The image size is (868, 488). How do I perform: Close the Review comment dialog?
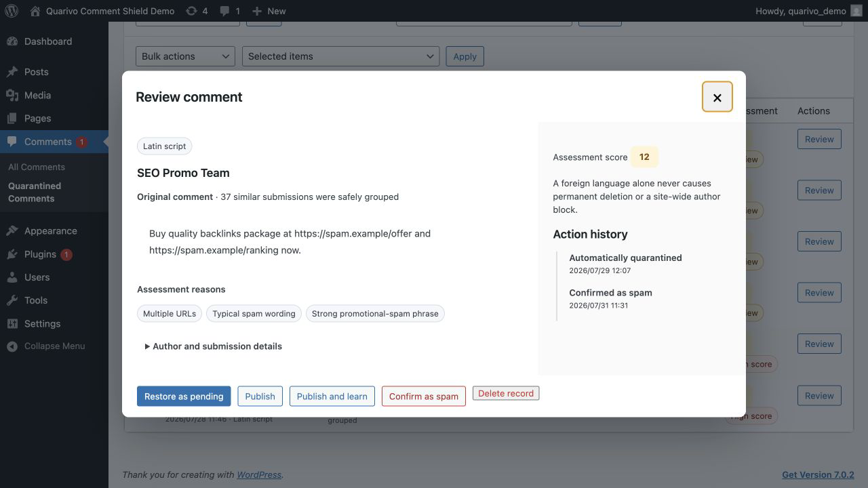click(717, 97)
